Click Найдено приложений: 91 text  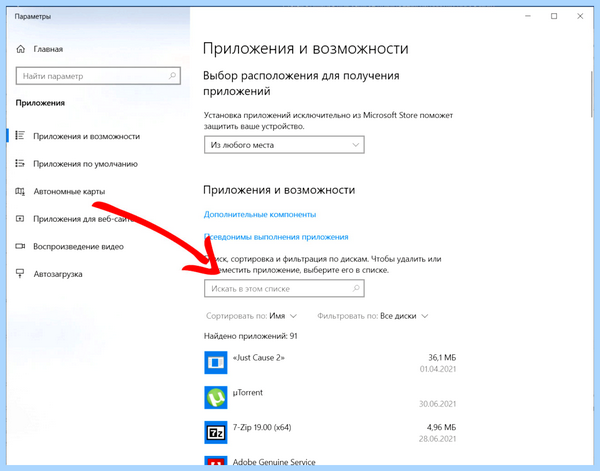251,336
